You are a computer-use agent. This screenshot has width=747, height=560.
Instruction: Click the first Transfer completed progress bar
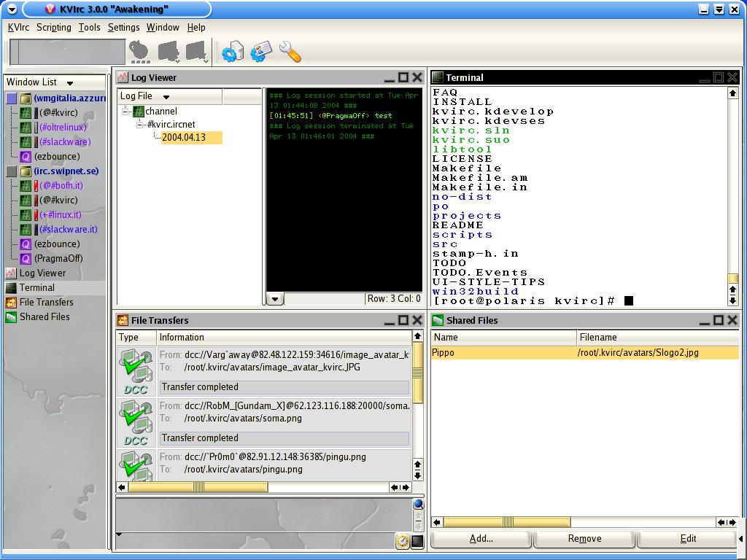(x=284, y=387)
